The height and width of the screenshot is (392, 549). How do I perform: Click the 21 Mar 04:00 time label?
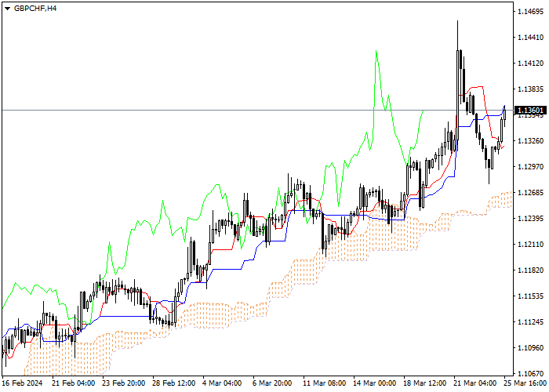[475, 383]
